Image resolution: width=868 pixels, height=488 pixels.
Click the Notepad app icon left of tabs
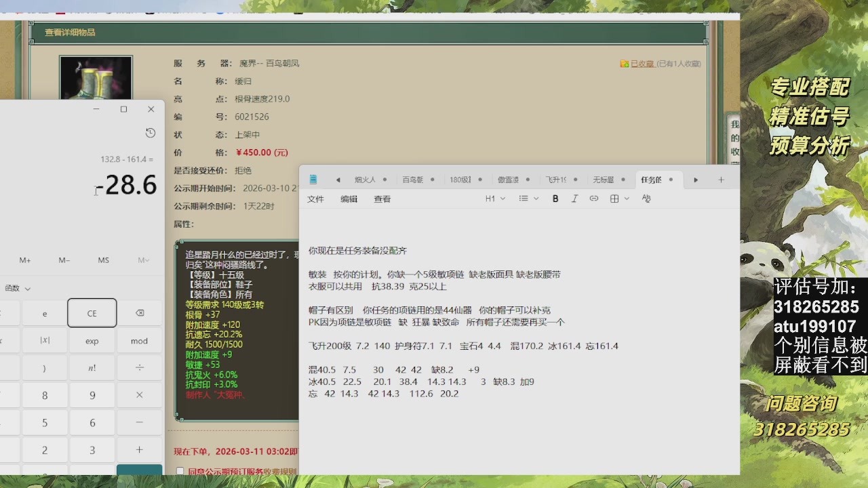tap(312, 178)
